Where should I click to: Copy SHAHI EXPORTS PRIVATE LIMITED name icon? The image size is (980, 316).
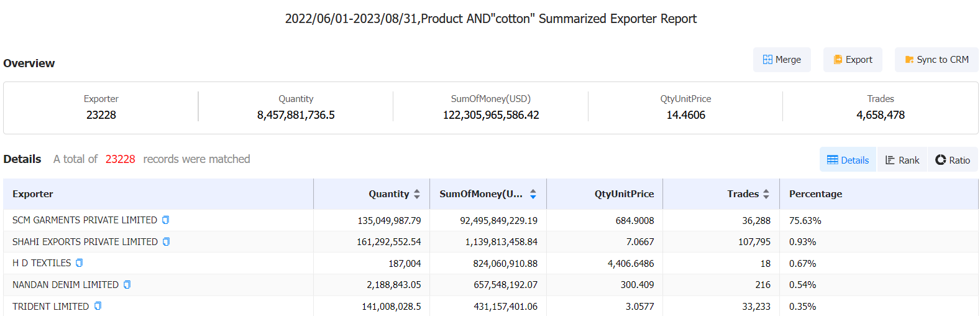(166, 242)
